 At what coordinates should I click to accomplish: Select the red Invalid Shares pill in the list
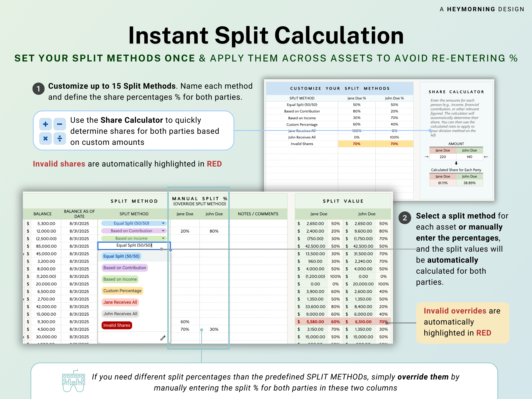coord(117,325)
